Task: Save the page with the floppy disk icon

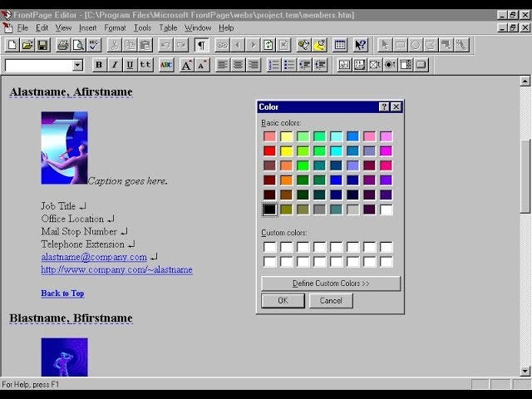Action: pos(42,45)
